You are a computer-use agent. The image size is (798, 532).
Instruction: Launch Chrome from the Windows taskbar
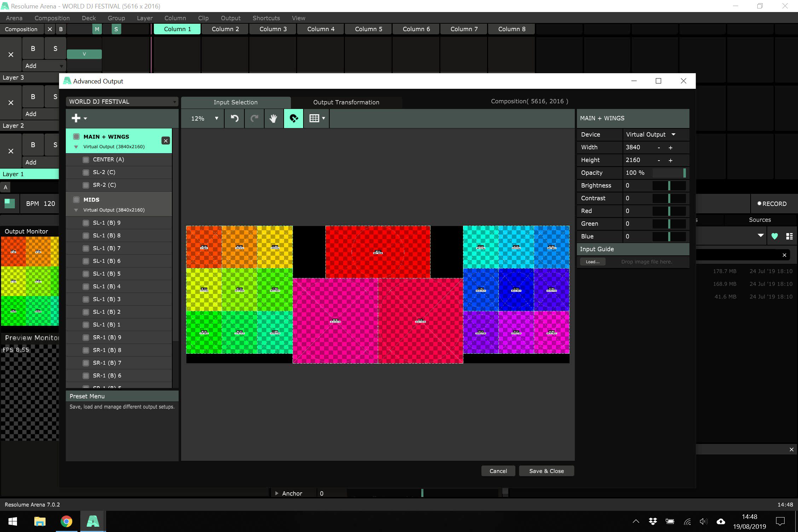click(x=66, y=521)
